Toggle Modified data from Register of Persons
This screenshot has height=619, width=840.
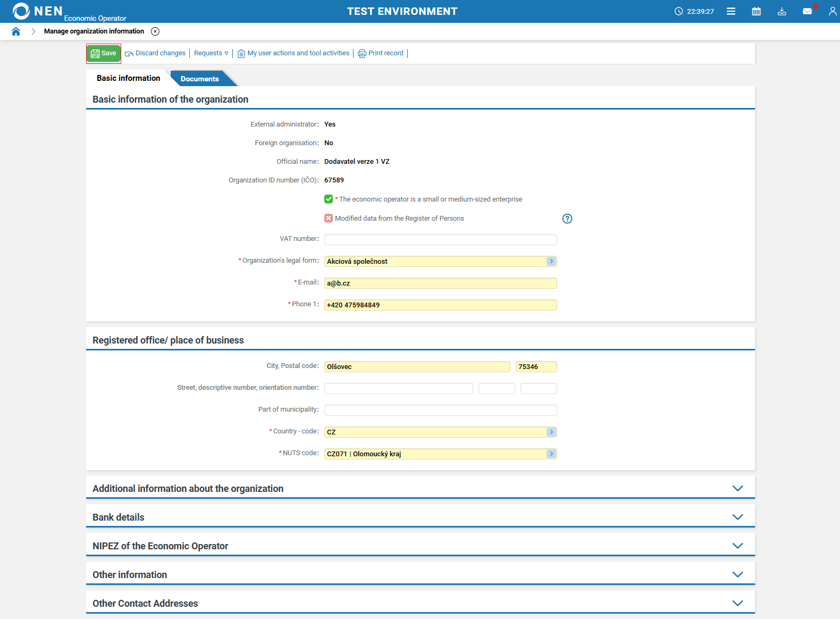[329, 218]
